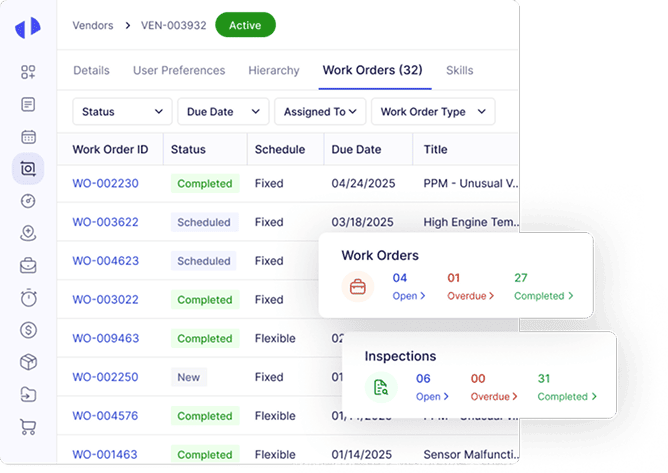
Task: Switch to the Details tab
Action: 91,70
